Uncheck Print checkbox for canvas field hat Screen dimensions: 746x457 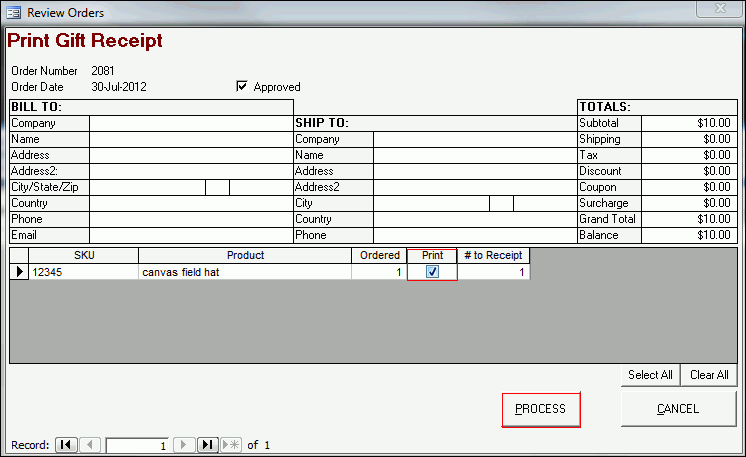432,272
